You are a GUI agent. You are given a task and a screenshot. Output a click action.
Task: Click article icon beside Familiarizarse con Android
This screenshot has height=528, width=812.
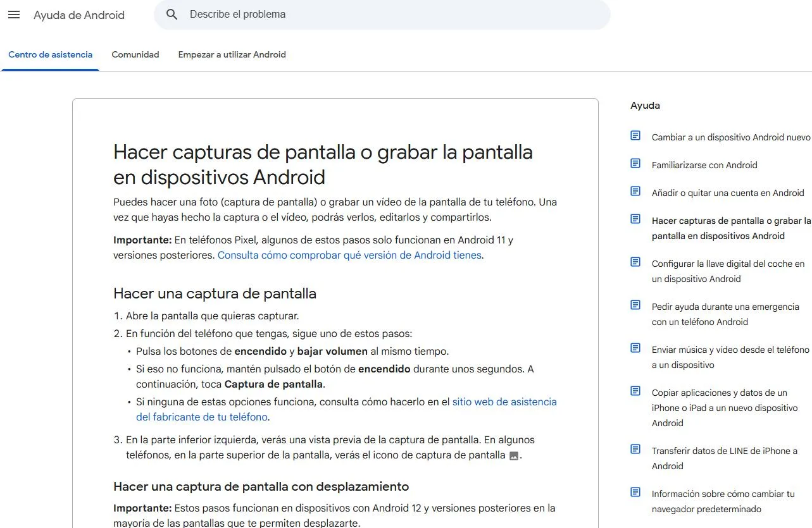[635, 164]
